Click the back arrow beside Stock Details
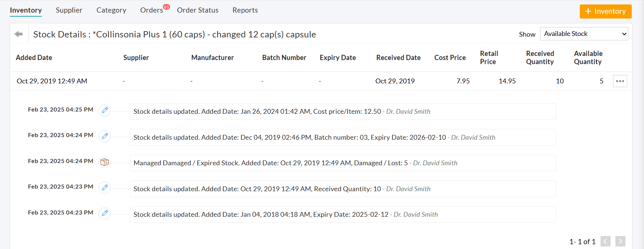The width and height of the screenshot is (644, 249). tap(19, 34)
